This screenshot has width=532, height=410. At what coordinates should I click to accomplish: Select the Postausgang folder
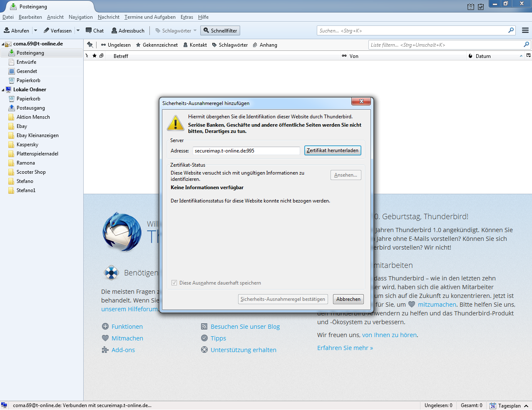(42, 108)
